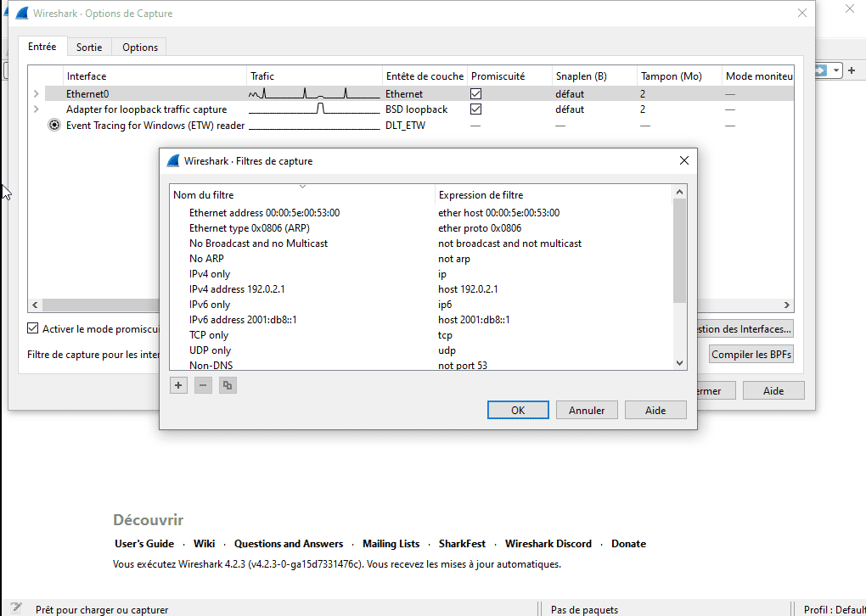Remove selected filter with minus button
The image size is (866, 616).
coord(203,385)
